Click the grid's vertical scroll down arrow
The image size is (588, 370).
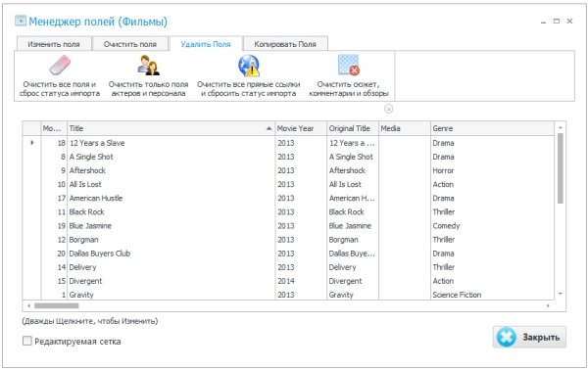tap(561, 294)
